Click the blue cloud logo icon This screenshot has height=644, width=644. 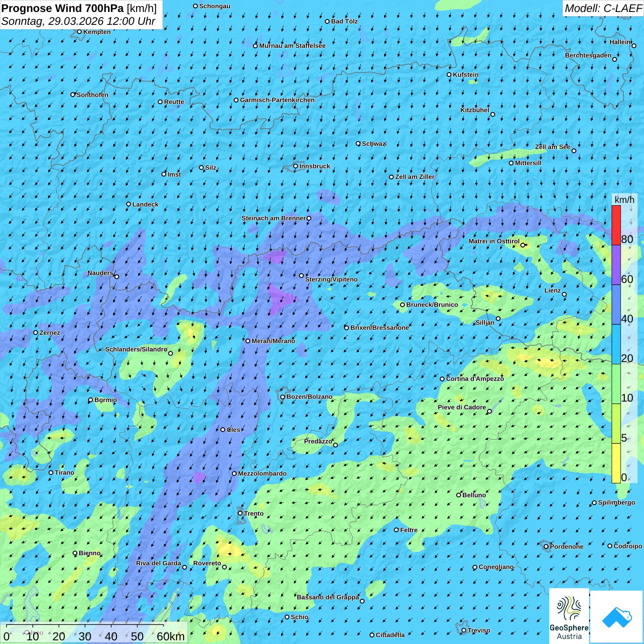tap(616, 617)
